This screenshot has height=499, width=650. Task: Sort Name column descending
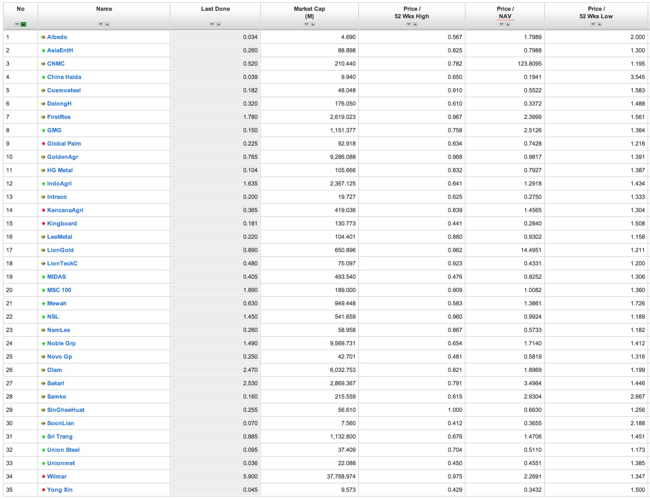pyautogui.click(x=101, y=24)
